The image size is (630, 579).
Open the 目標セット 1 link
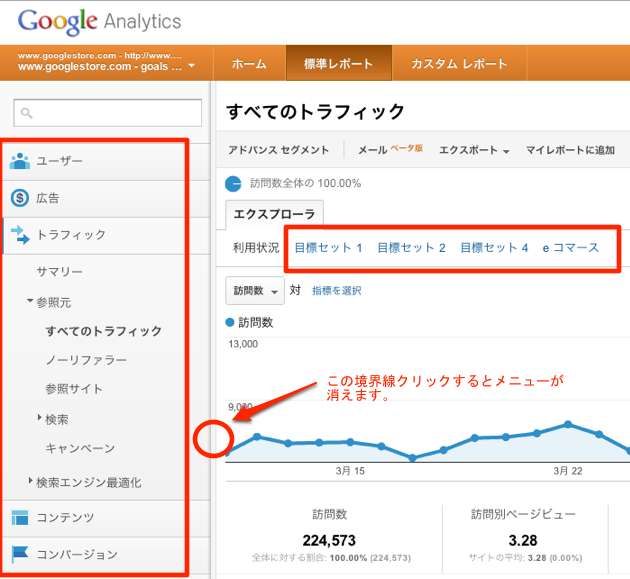coord(329,248)
